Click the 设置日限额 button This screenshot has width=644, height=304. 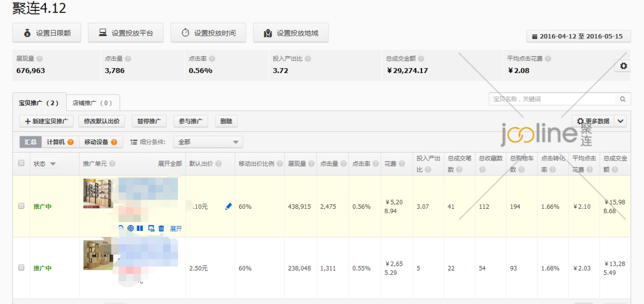(47, 33)
